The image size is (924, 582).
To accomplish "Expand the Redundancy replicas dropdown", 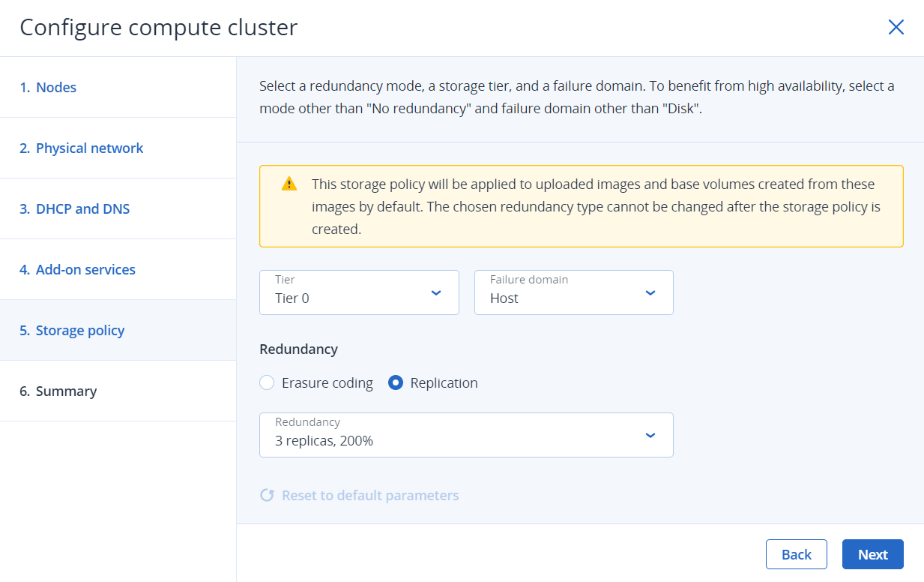I will (466, 435).
